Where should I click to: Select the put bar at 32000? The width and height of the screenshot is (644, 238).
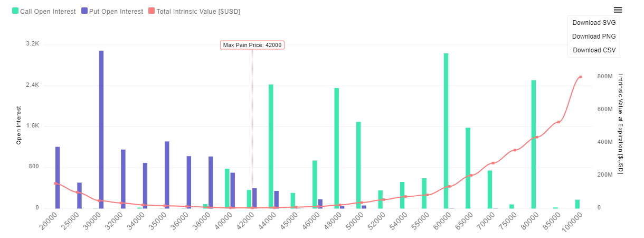[123, 179]
